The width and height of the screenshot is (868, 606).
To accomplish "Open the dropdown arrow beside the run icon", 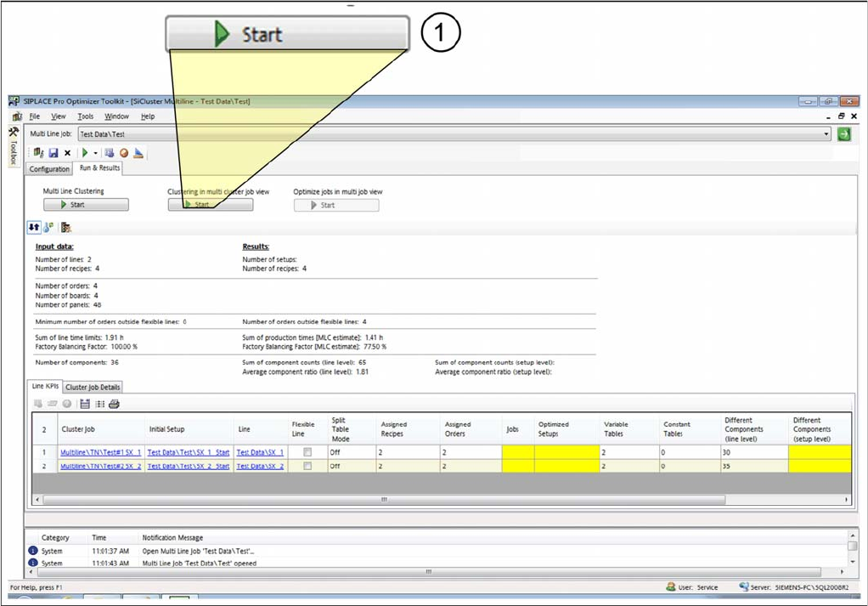I will (95, 153).
